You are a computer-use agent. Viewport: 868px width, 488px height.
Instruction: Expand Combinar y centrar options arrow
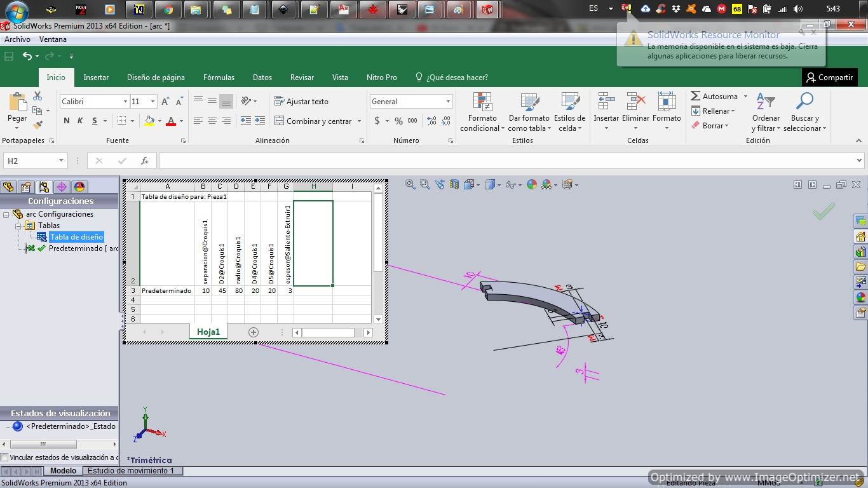(x=359, y=121)
